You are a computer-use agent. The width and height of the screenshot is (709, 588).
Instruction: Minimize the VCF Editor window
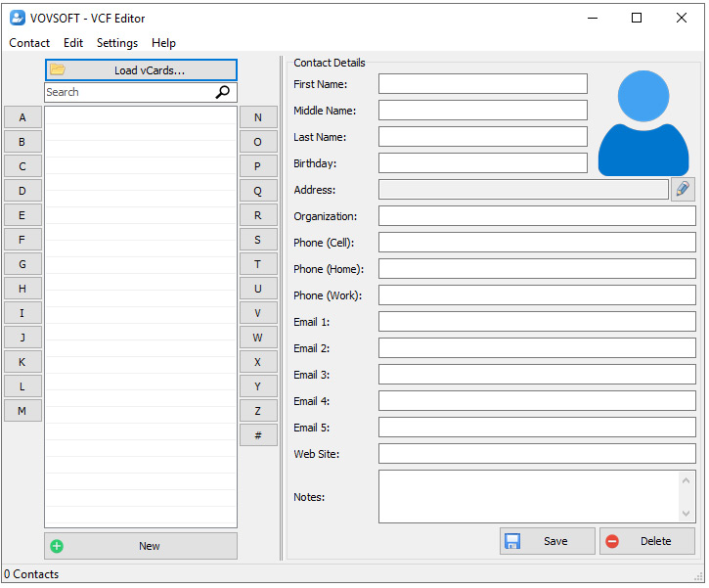tap(593, 18)
